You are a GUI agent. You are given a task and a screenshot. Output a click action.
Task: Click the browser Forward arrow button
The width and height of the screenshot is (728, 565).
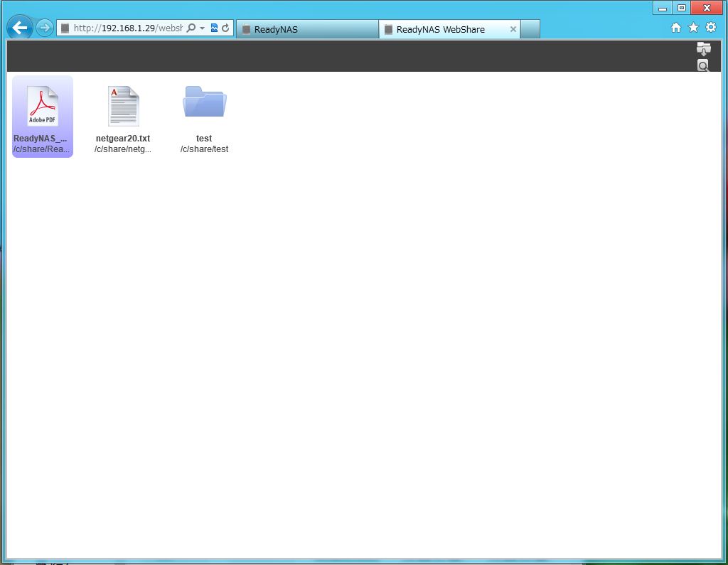pyautogui.click(x=44, y=28)
